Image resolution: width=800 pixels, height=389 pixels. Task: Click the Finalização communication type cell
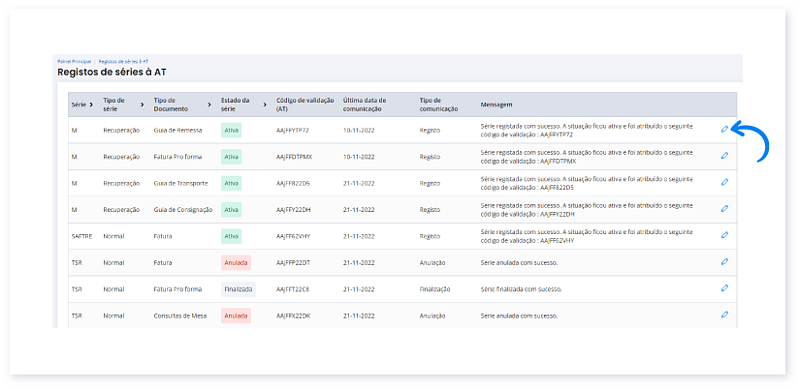pyautogui.click(x=435, y=289)
